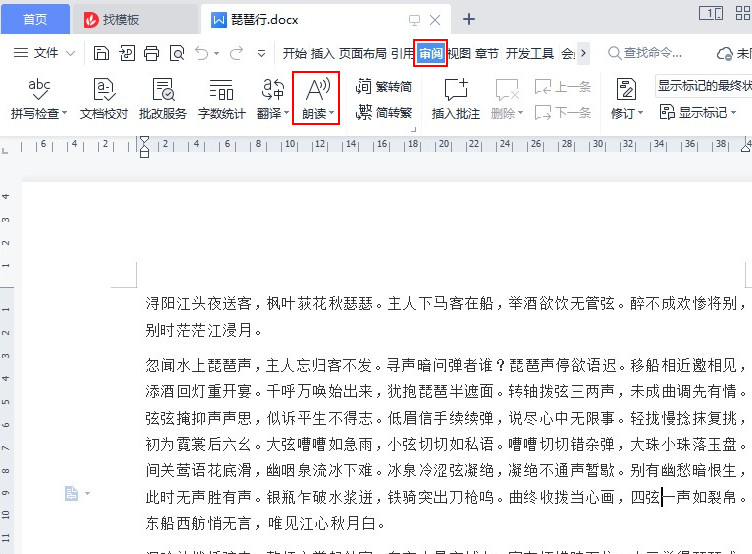The image size is (752, 554).
Task: Switch to the View ribbon tab
Action: point(459,53)
